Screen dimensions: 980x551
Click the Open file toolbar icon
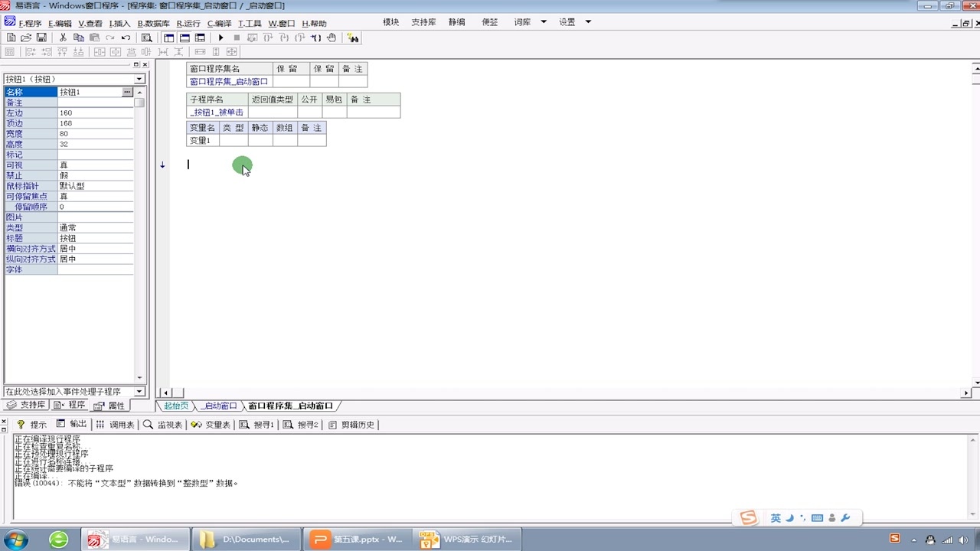click(26, 37)
